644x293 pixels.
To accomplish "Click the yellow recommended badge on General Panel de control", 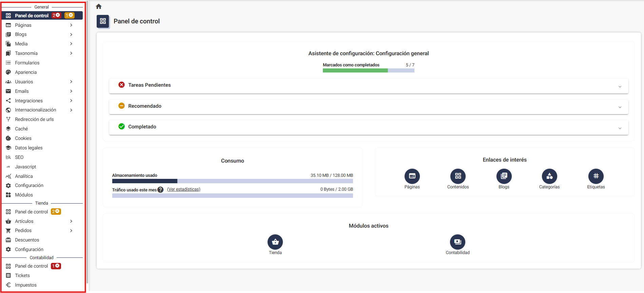I will 69,15.
